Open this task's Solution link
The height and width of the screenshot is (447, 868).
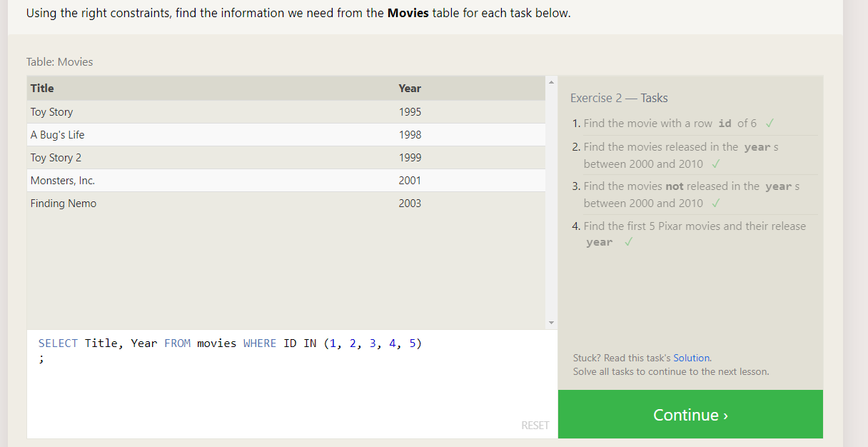(691, 358)
